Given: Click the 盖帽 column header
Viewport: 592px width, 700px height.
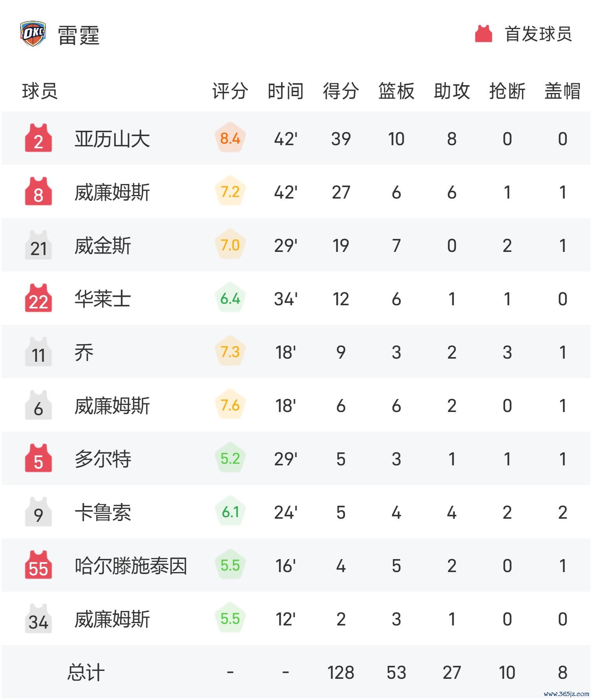Looking at the screenshot, I should (x=562, y=91).
